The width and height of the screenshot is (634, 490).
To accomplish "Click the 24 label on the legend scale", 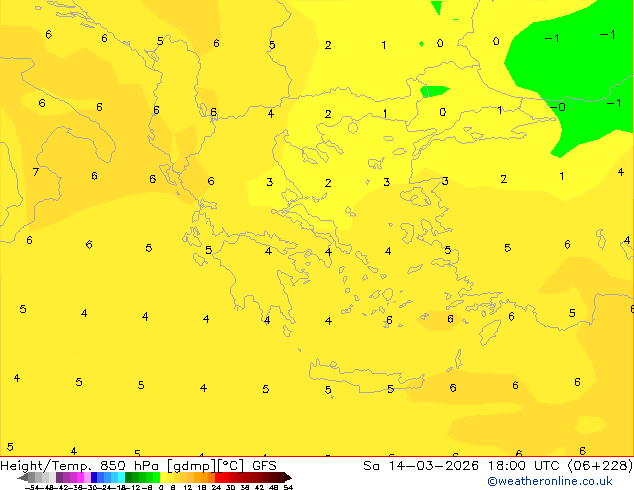I will [216, 487].
